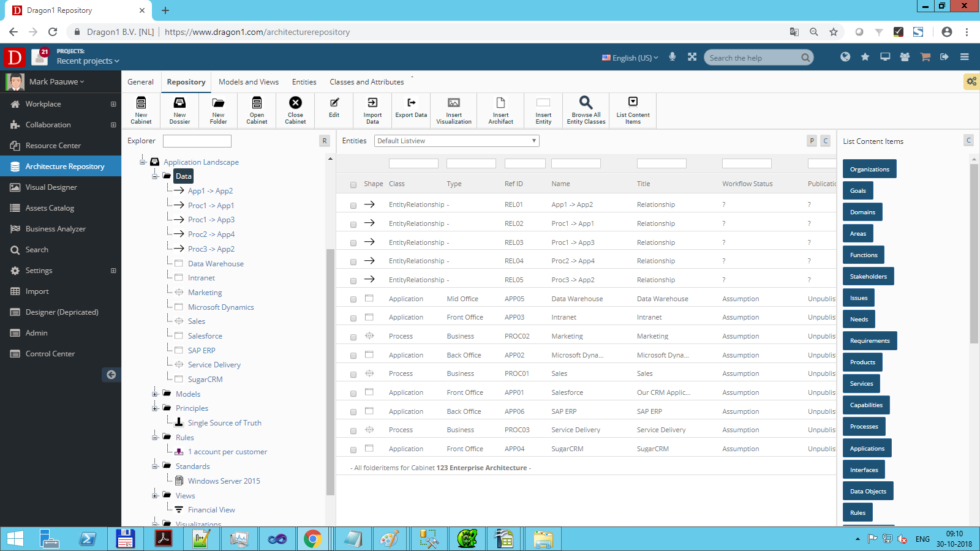Check the box for row REL01
This screenshot has height=551, width=980.
pos(353,206)
